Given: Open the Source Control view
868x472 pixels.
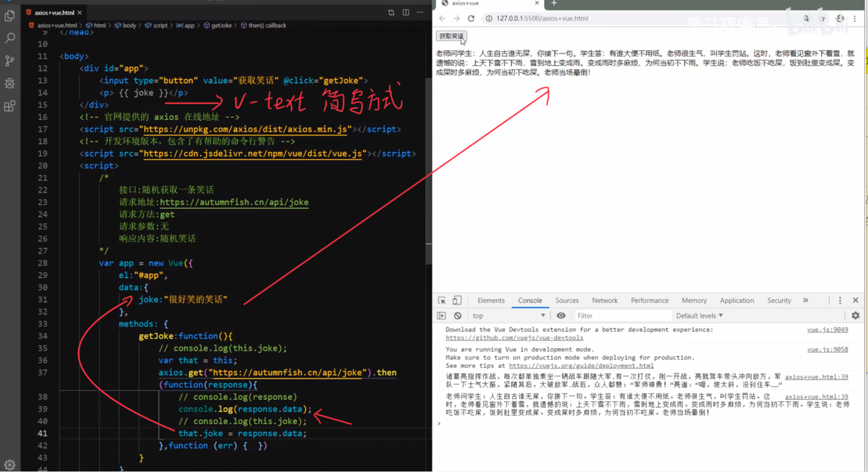Looking at the screenshot, I should pos(10,61).
